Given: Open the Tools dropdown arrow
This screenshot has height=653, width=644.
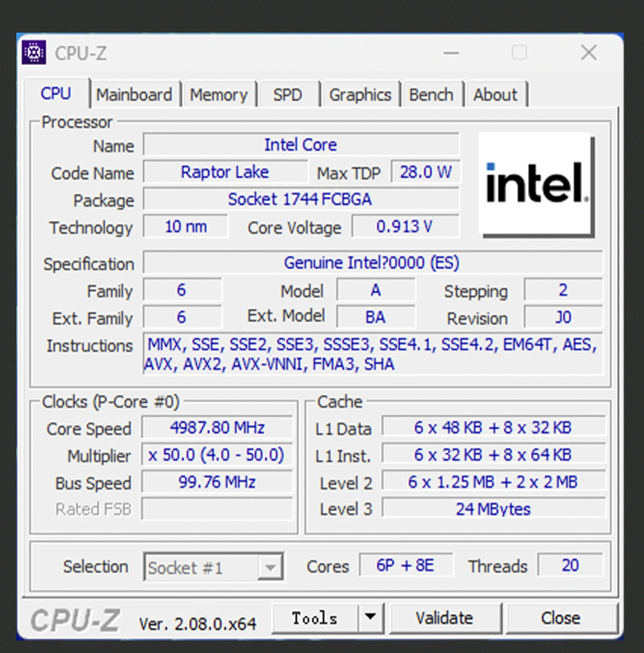Looking at the screenshot, I should coord(370,617).
